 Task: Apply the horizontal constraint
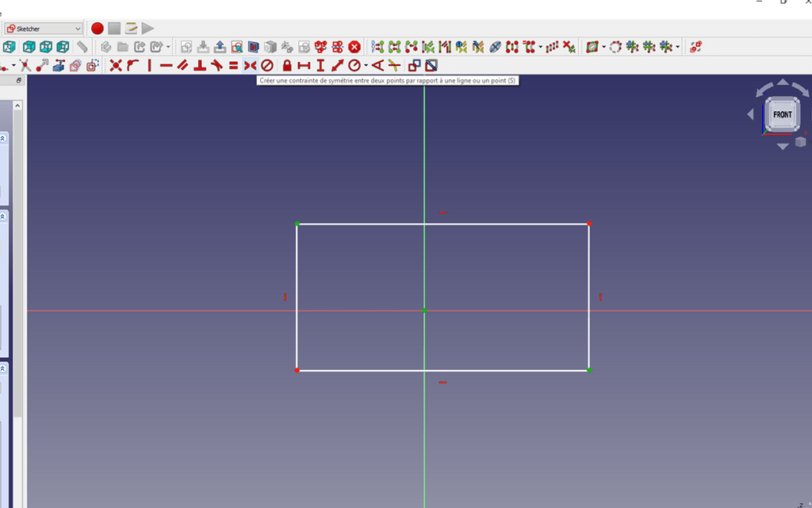(x=167, y=65)
